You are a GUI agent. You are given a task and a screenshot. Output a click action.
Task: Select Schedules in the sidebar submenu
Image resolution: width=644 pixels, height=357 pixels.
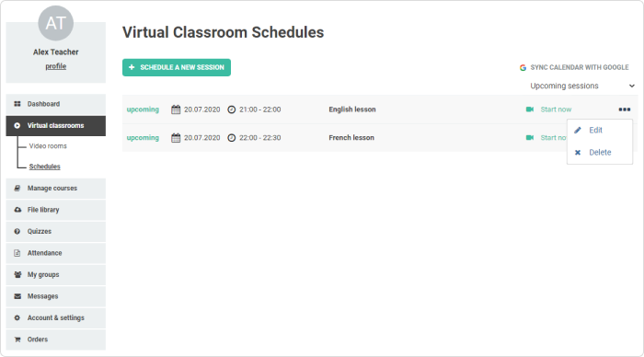coord(45,167)
